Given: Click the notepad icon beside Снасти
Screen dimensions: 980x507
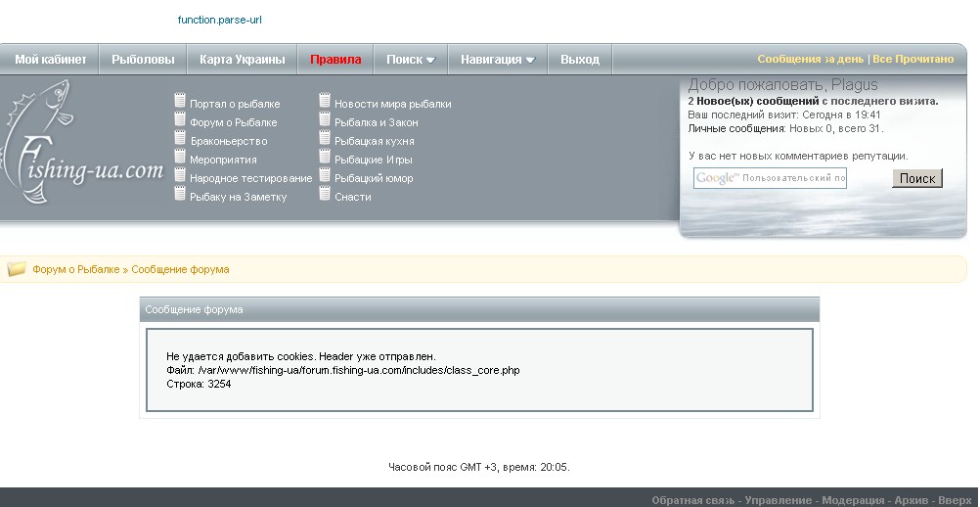Looking at the screenshot, I should (x=325, y=194).
